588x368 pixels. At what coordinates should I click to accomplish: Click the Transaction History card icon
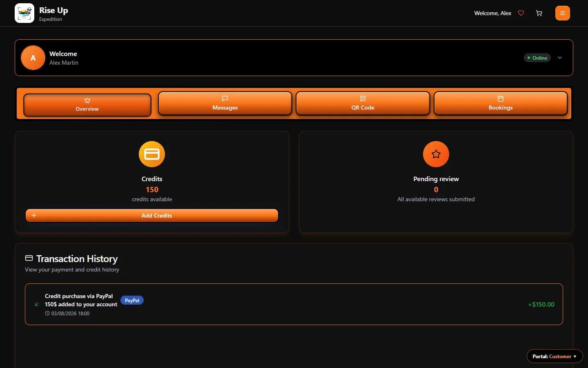tap(29, 258)
